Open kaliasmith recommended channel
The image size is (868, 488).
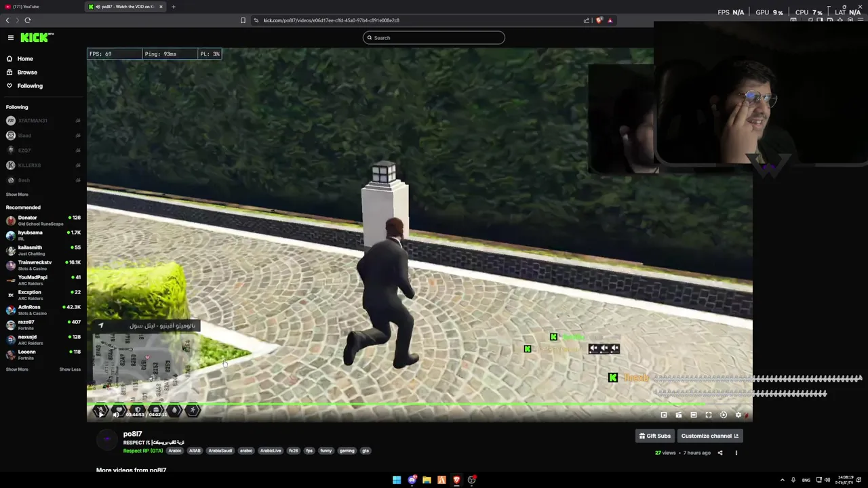(x=42, y=250)
